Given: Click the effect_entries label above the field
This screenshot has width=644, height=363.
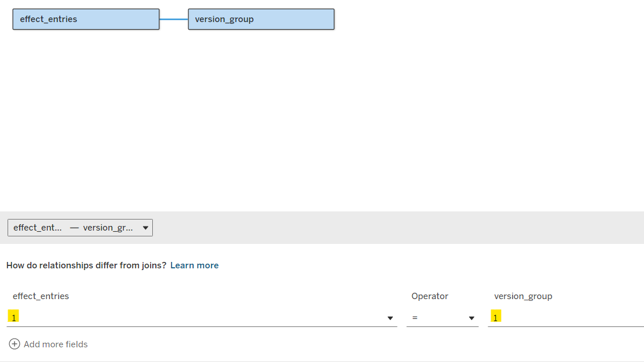Looking at the screenshot, I should point(41,296).
